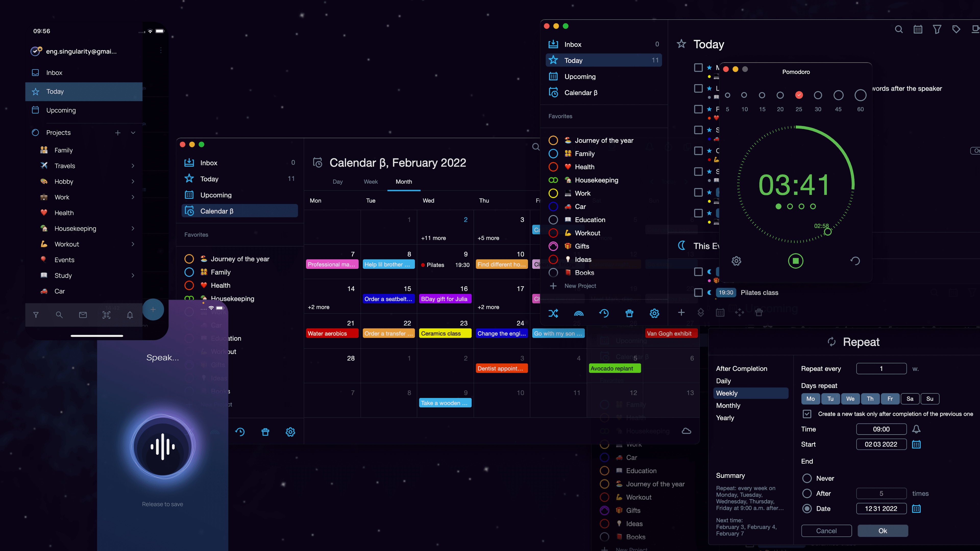The width and height of the screenshot is (980, 551).
Task: Select 45 minute Pomodoro duration circle
Action: click(x=838, y=95)
